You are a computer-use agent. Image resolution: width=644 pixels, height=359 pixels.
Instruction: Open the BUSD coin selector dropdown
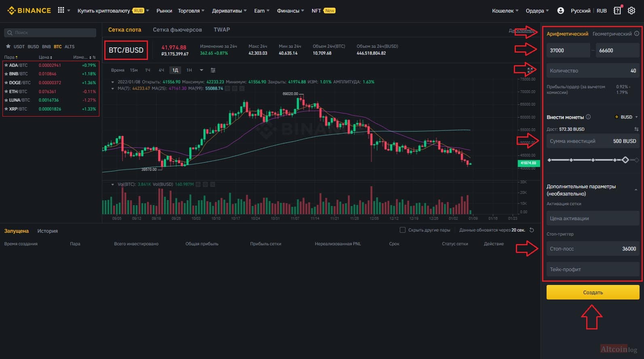click(x=626, y=117)
